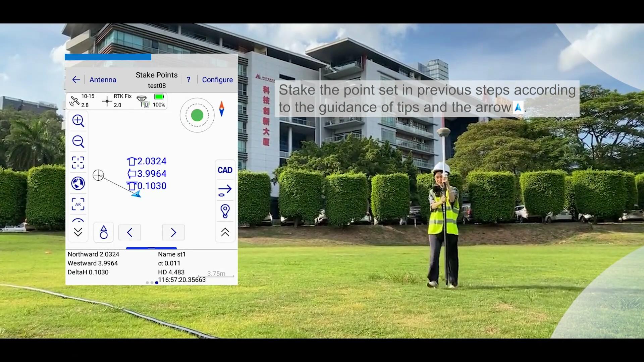Tap the Westward 3.9964 value
Viewport: 644px width, 362px height.
point(93,263)
